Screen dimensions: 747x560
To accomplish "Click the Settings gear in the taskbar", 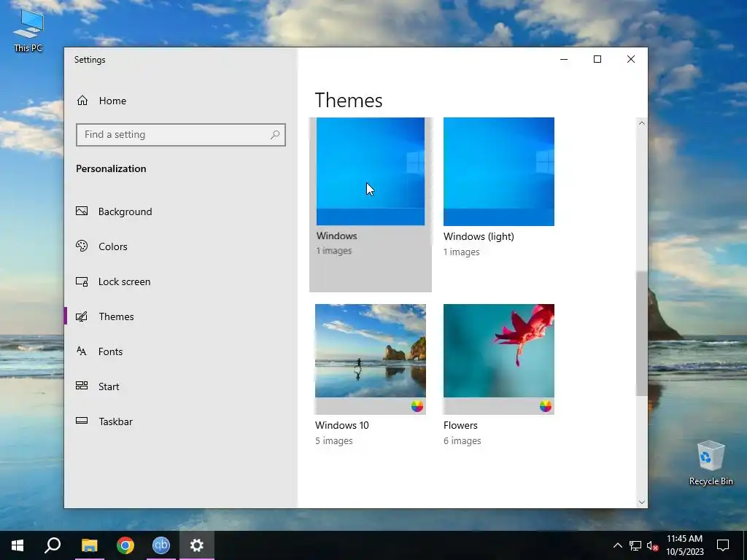I will pyautogui.click(x=197, y=545).
